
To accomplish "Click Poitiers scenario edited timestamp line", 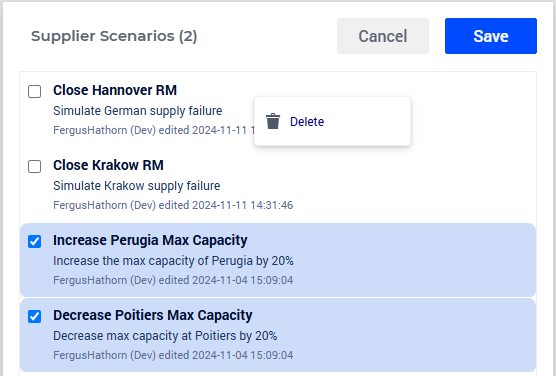I will click(173, 355).
